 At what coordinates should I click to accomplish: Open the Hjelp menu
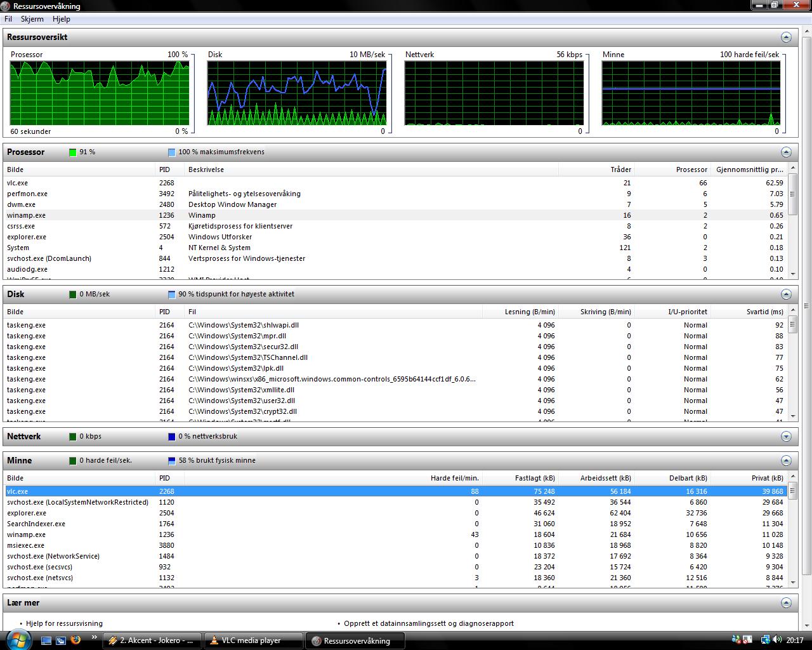(x=62, y=19)
